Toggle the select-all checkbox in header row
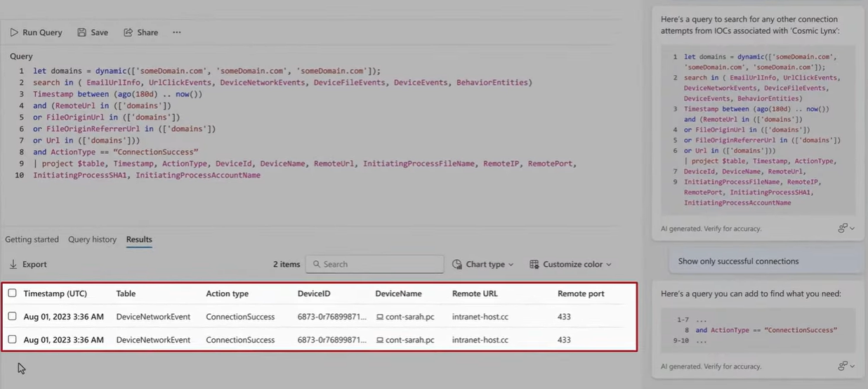The height and width of the screenshot is (389, 868). [12, 294]
